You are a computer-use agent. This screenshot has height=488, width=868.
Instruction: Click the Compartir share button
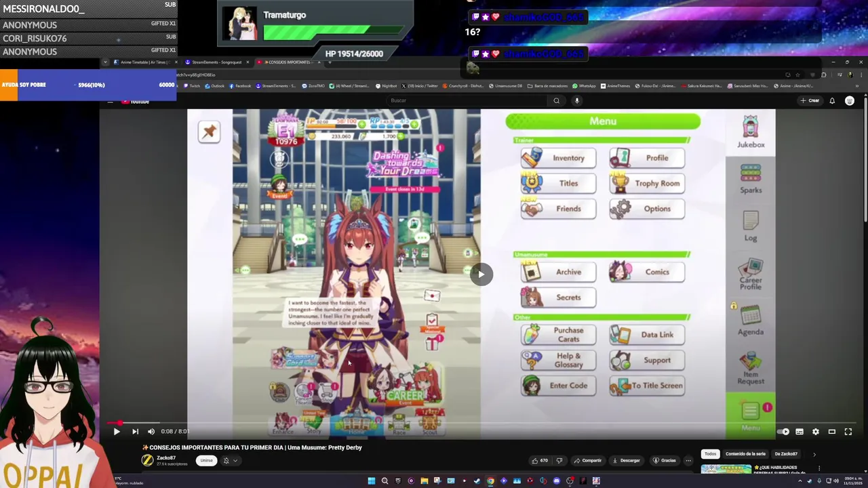point(588,460)
